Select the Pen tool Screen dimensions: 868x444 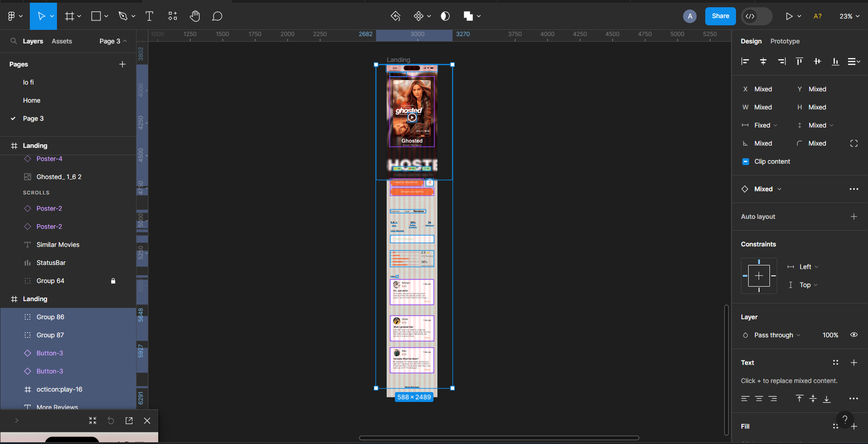[x=123, y=16]
